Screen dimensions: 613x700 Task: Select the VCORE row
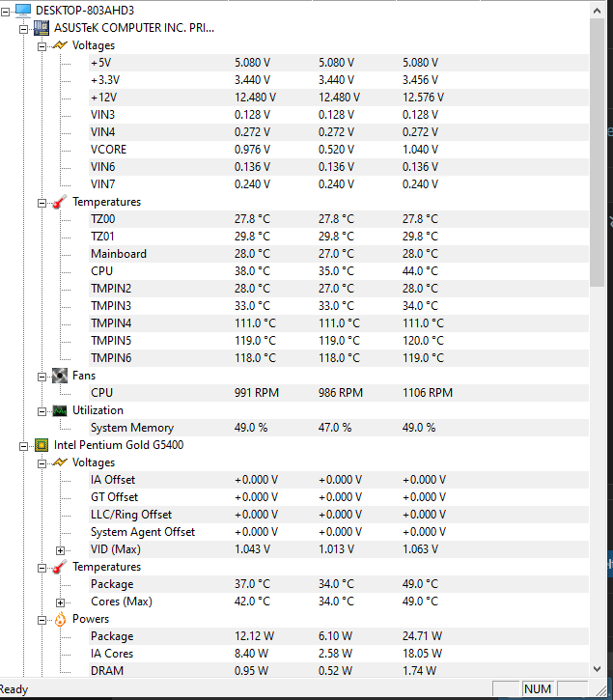click(x=339, y=150)
